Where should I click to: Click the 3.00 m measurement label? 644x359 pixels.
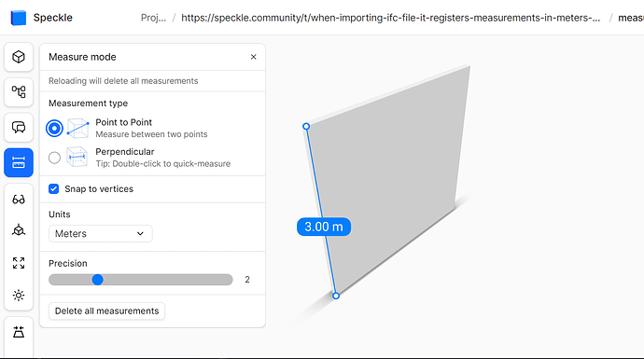(324, 227)
